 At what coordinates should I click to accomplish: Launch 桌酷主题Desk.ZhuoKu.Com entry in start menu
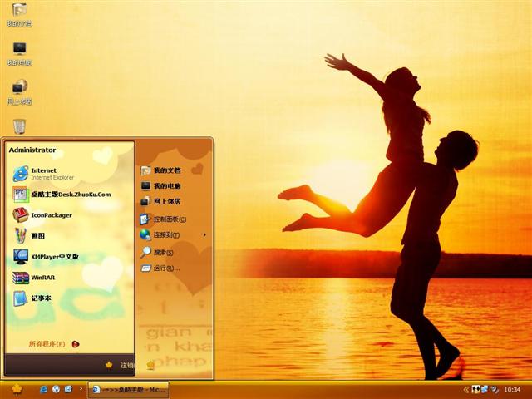tap(62, 195)
